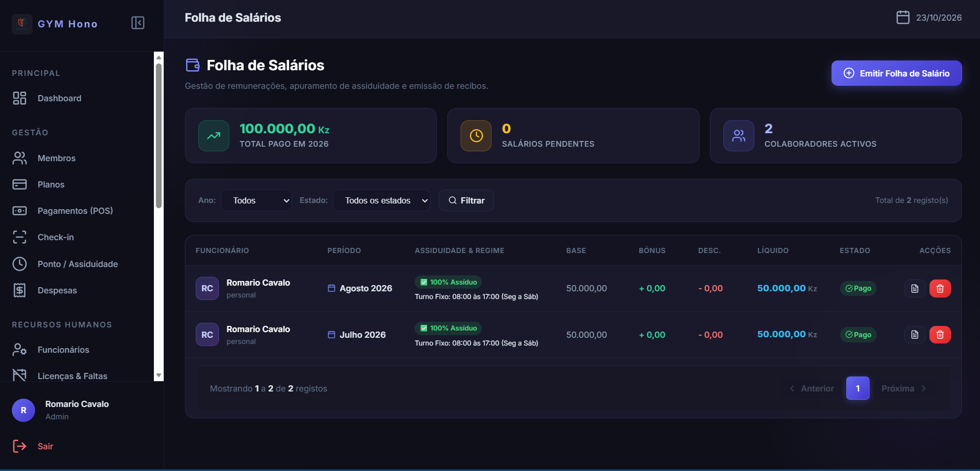
Task: Select page 1 in pagination
Action: (x=858, y=388)
